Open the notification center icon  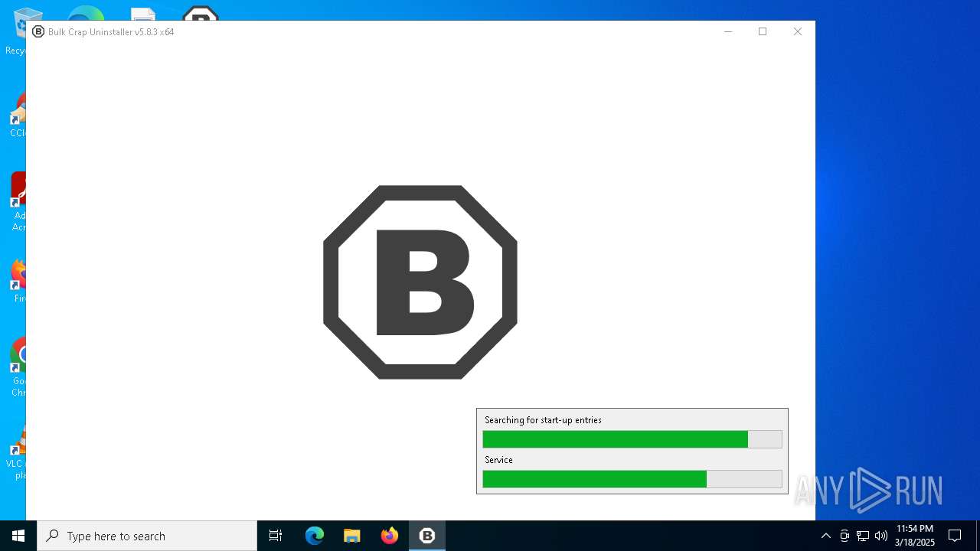click(x=955, y=536)
